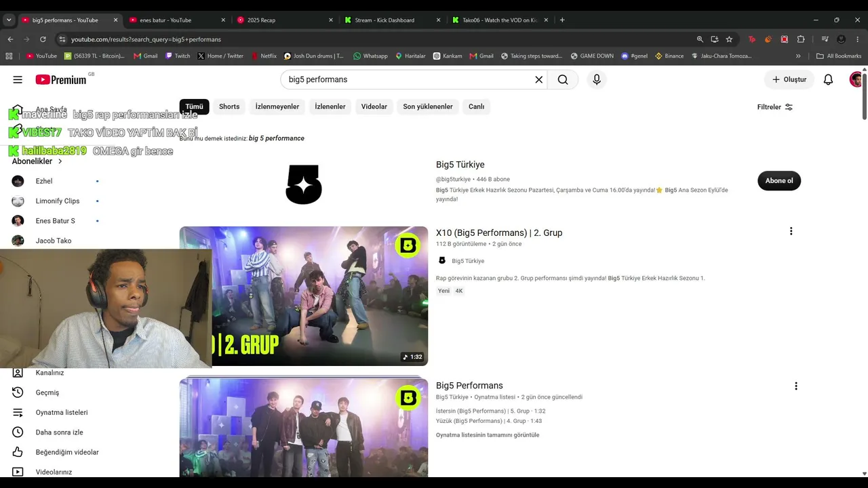Screen dimensions: 868x488
Task: Open more actions for X10 2. Grup video
Action: pos(791,231)
